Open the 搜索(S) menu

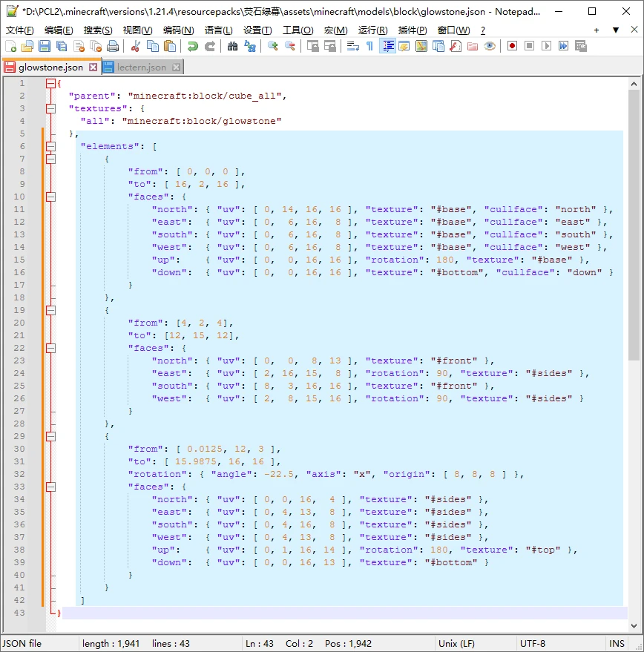pos(98,30)
